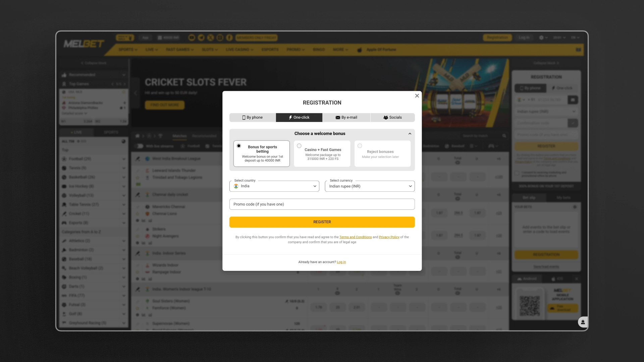Tick marketing consent checkbox in side panel
Screen dimensions: 644x362
[517, 173]
